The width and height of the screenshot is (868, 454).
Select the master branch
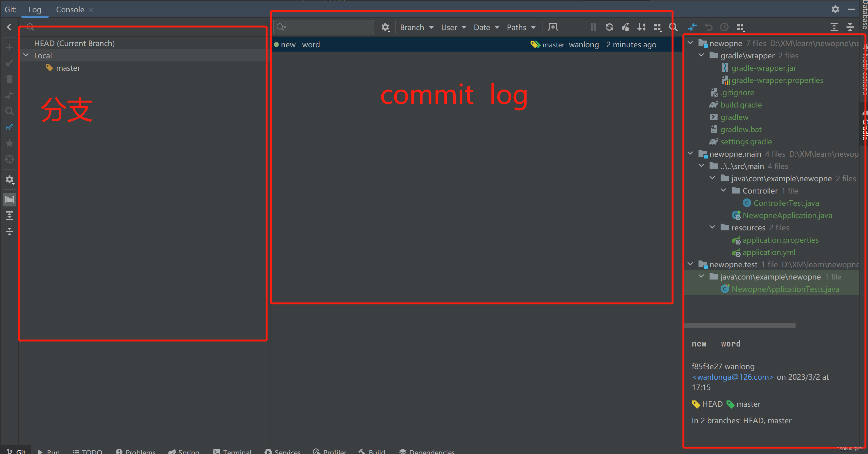tap(68, 68)
